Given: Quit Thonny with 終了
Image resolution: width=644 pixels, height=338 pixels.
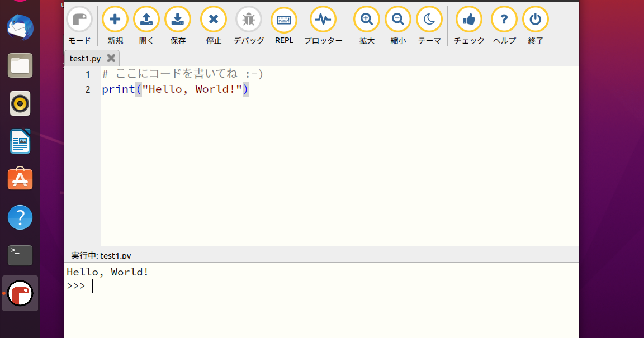Looking at the screenshot, I should click(x=535, y=18).
